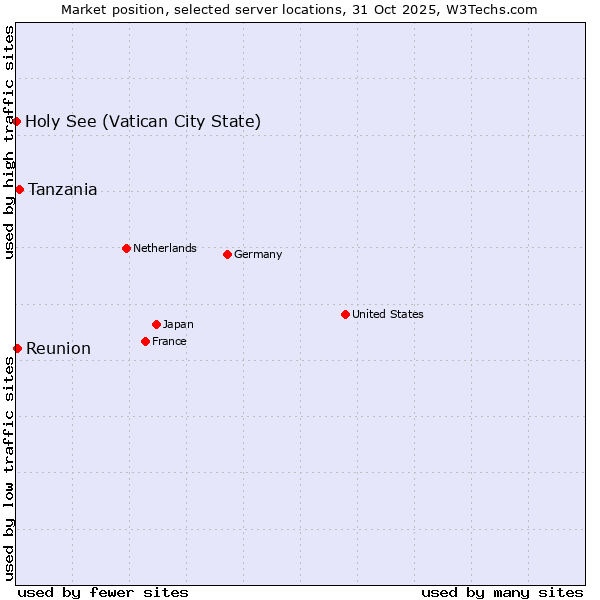Image resolution: width=600 pixels, height=600 pixels.
Task: Select the United States text label
Action: point(387,314)
